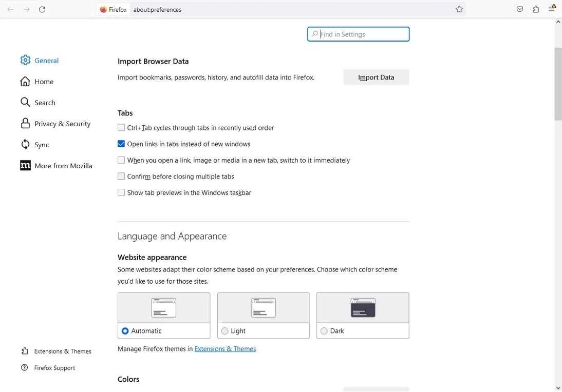Click the Mozilla 'm' logo icon
The height and width of the screenshot is (392, 562).
click(25, 165)
